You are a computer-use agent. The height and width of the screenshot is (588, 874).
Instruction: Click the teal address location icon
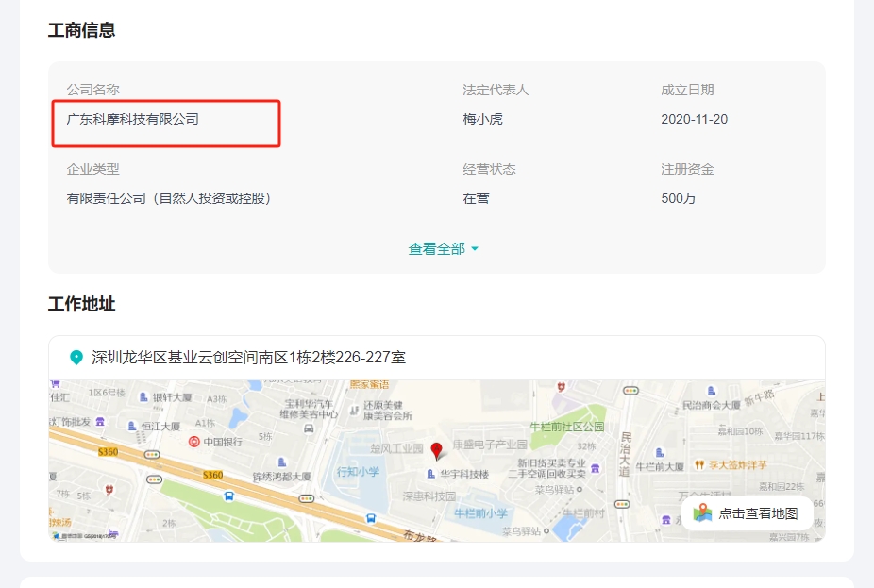point(76,358)
